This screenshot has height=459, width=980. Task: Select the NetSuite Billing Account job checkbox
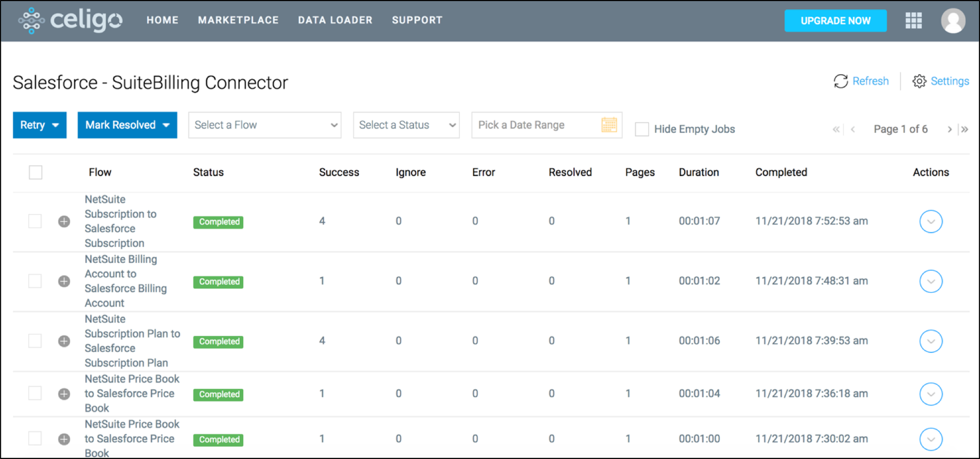[35, 281]
